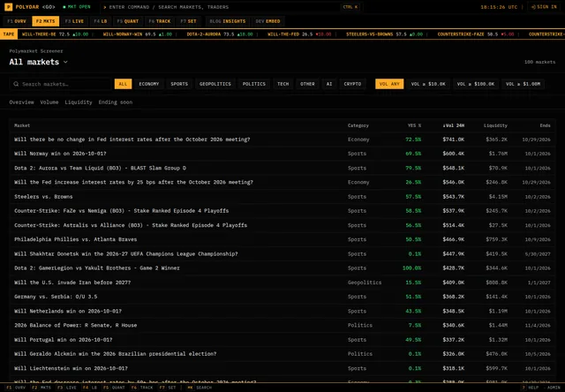Sort by Category column header
This screenshot has height=392, width=565.
pos(358,125)
